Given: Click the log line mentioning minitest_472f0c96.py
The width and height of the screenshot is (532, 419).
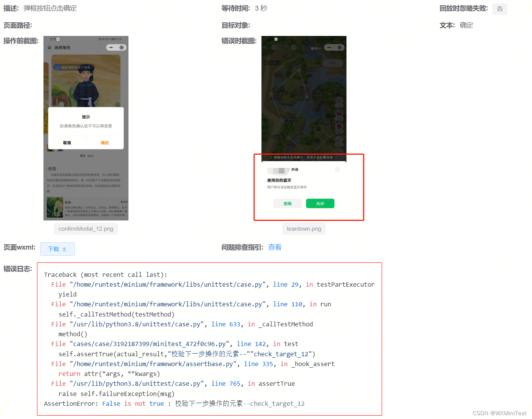Looking at the screenshot, I should [175, 344].
